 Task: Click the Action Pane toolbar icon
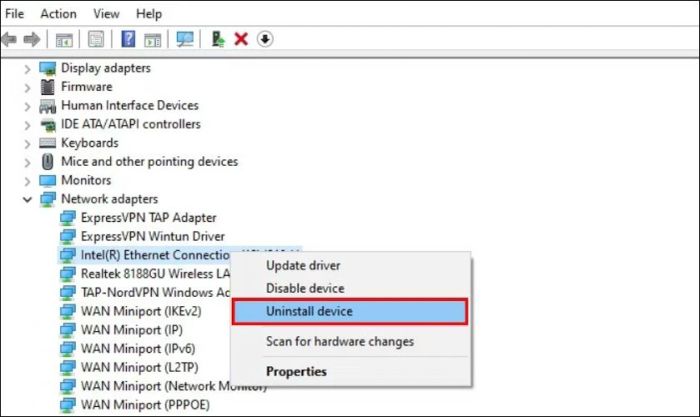pos(152,40)
